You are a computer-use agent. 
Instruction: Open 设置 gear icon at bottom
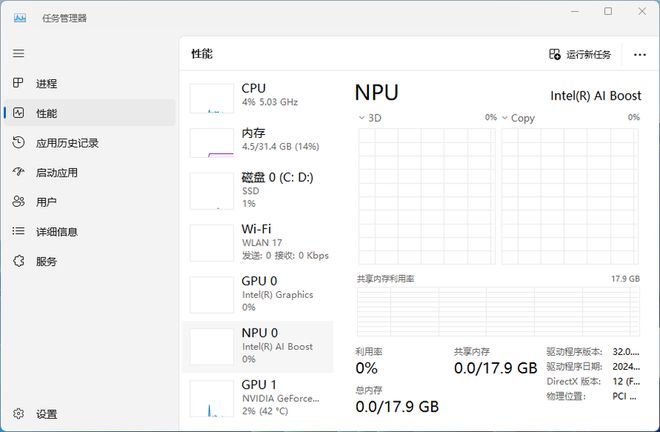click(18, 414)
